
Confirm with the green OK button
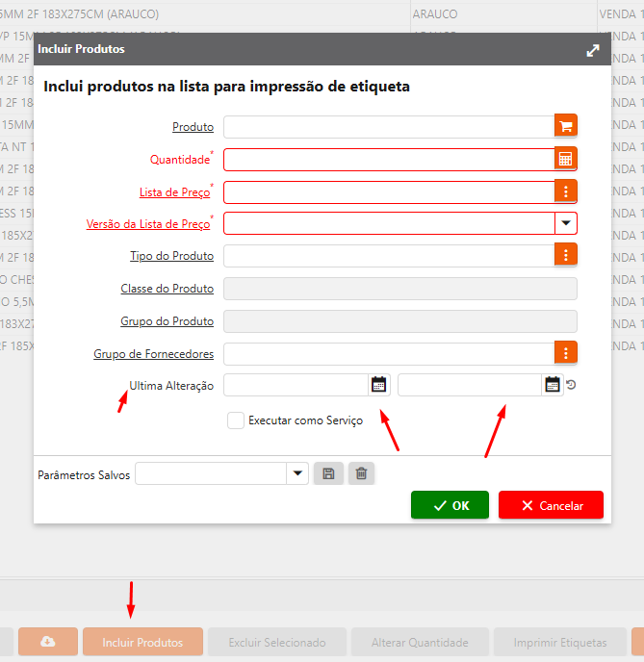tap(450, 505)
